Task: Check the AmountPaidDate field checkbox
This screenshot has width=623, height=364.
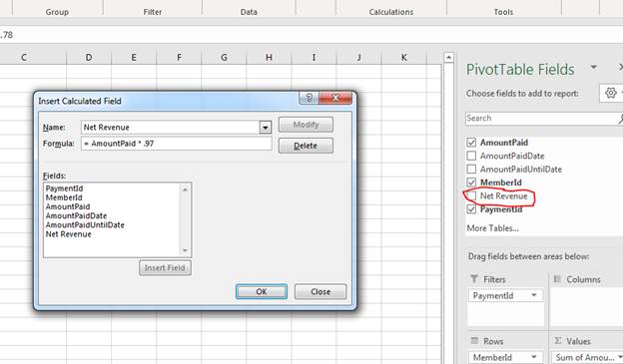Action: click(x=471, y=156)
